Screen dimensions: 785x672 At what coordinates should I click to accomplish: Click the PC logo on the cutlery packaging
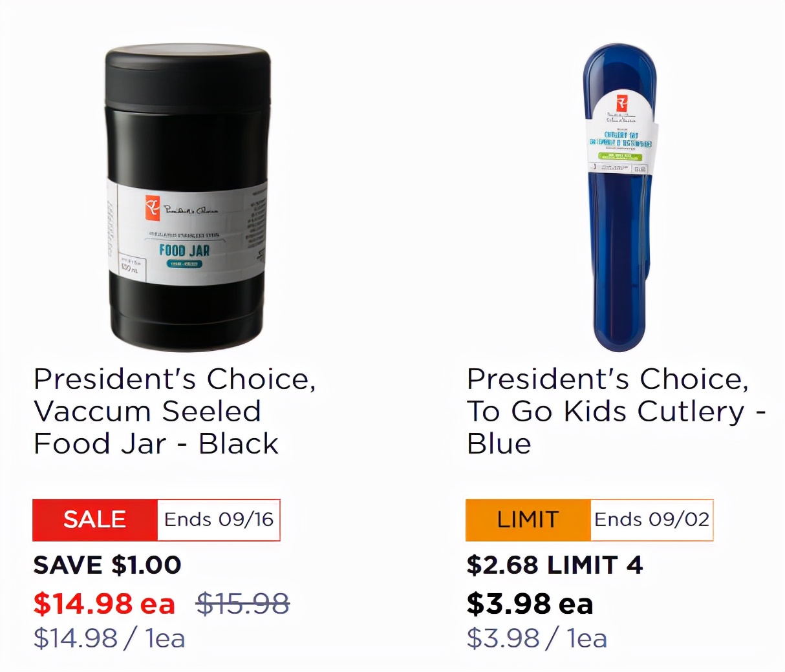tap(621, 104)
